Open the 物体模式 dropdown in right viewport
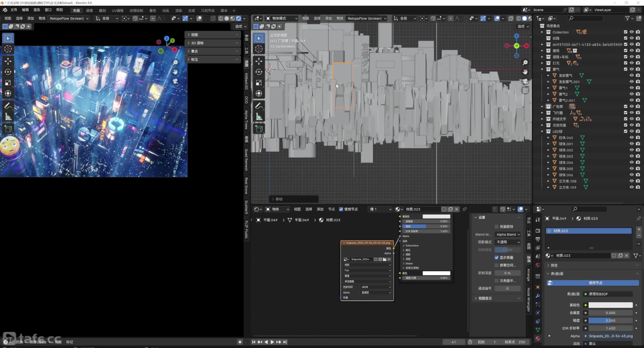The image size is (644, 348). coord(282,18)
